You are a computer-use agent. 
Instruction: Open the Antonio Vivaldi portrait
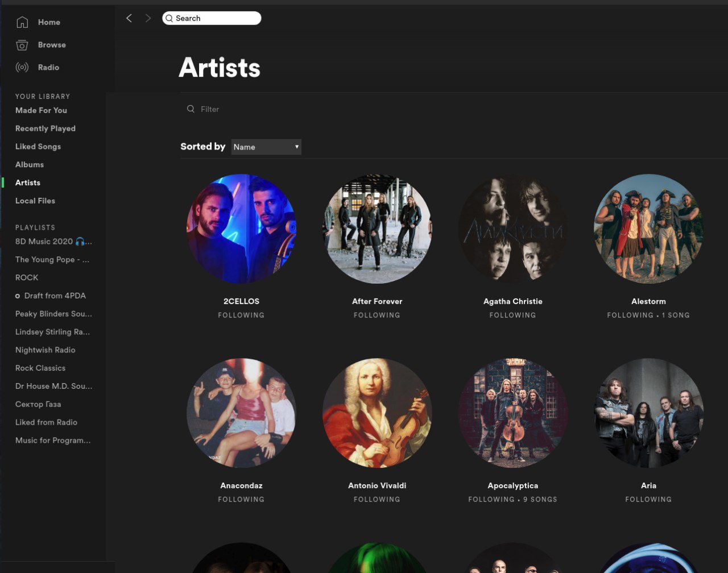(377, 413)
